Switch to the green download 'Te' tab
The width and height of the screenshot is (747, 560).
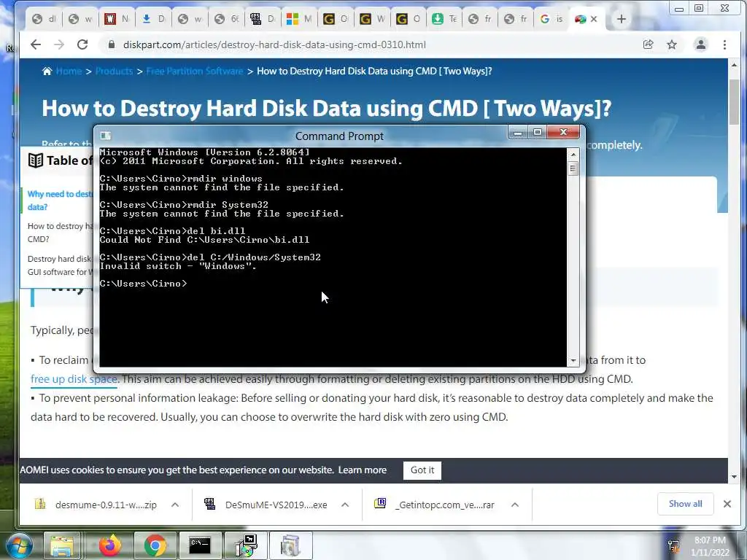click(x=444, y=19)
